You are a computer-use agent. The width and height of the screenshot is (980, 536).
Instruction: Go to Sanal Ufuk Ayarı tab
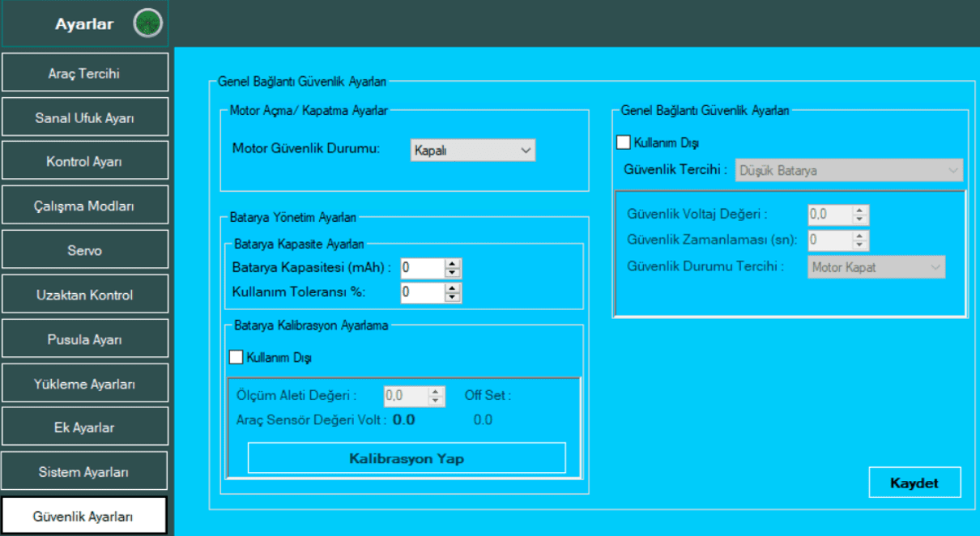(x=85, y=117)
